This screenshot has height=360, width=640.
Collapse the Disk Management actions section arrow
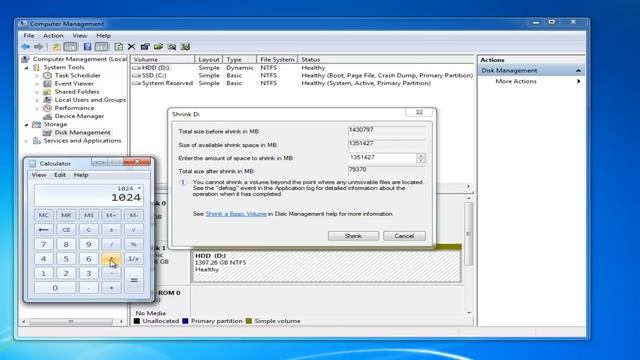coord(578,71)
